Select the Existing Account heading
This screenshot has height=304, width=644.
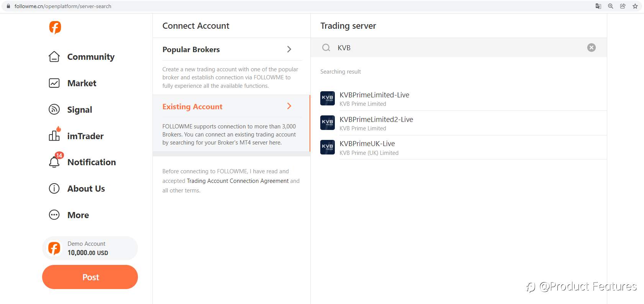pos(192,107)
